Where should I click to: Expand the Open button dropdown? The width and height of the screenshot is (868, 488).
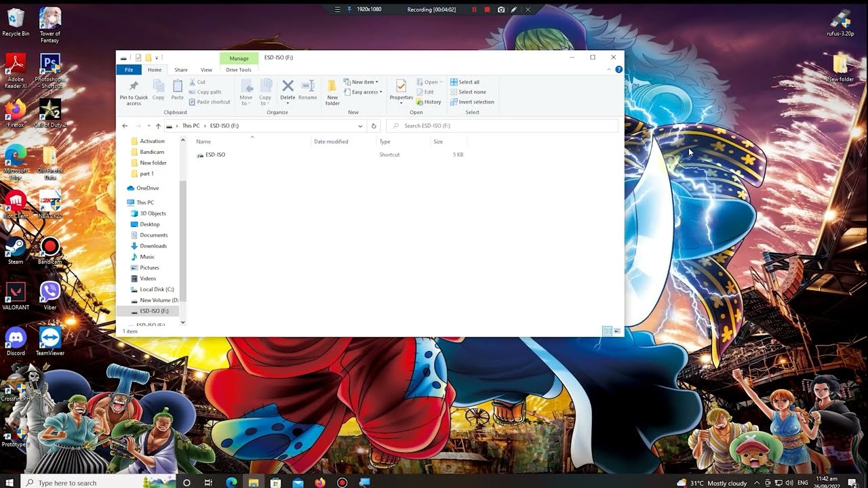[x=430, y=82]
